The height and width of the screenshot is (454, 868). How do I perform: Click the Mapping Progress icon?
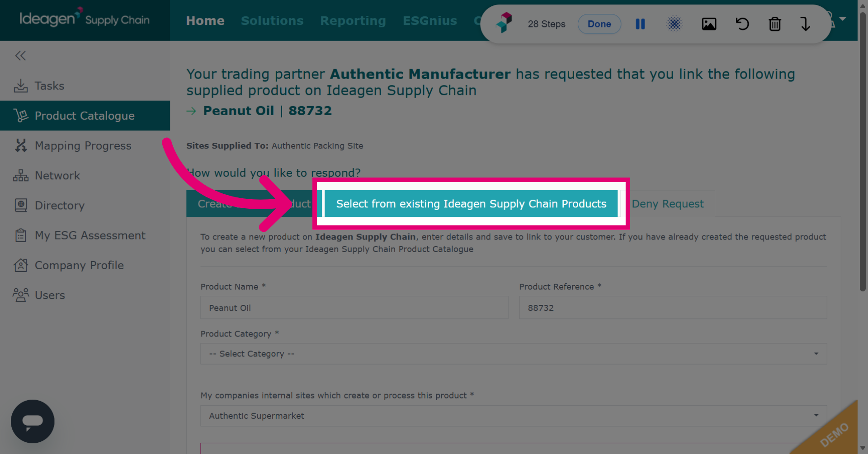coord(20,145)
